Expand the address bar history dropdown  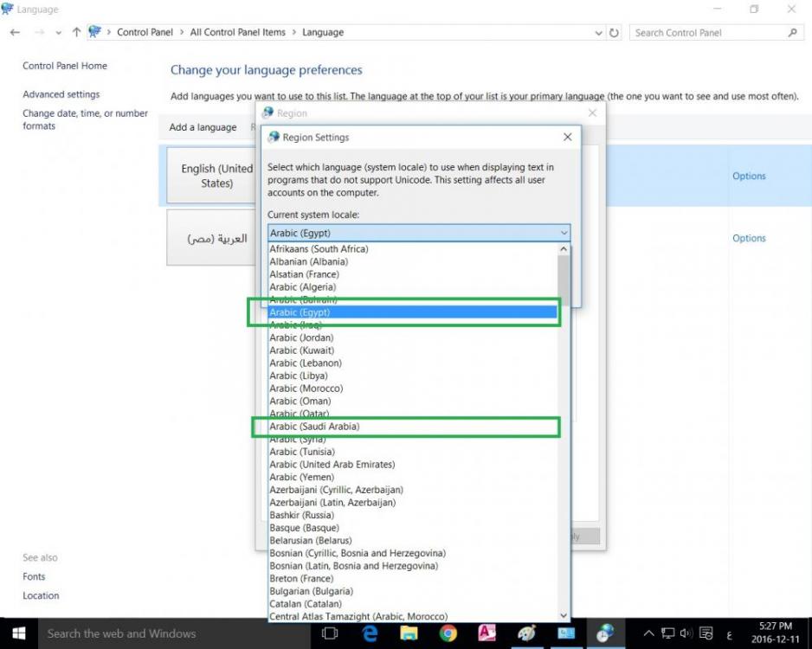point(599,33)
